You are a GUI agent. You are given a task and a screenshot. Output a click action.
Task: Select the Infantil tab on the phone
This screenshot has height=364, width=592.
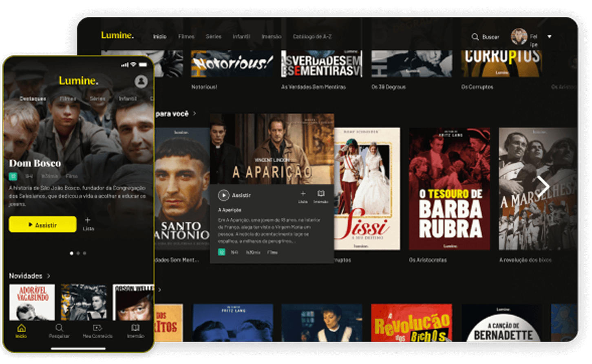tap(128, 99)
